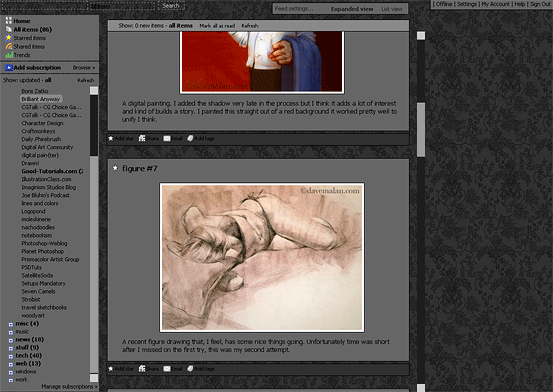Expand the windows folder
Viewport: 553px width, 392px height.
tap(11, 372)
